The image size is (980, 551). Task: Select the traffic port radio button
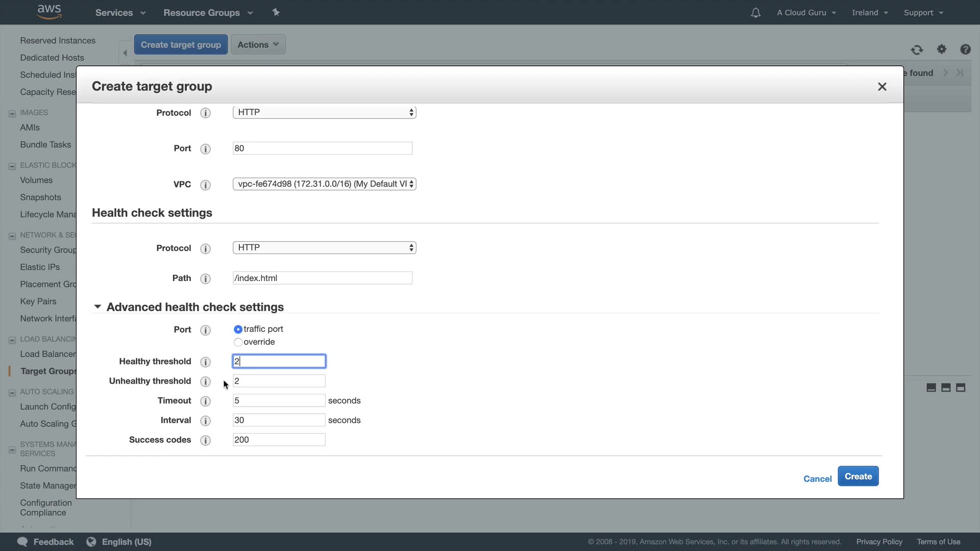238,330
